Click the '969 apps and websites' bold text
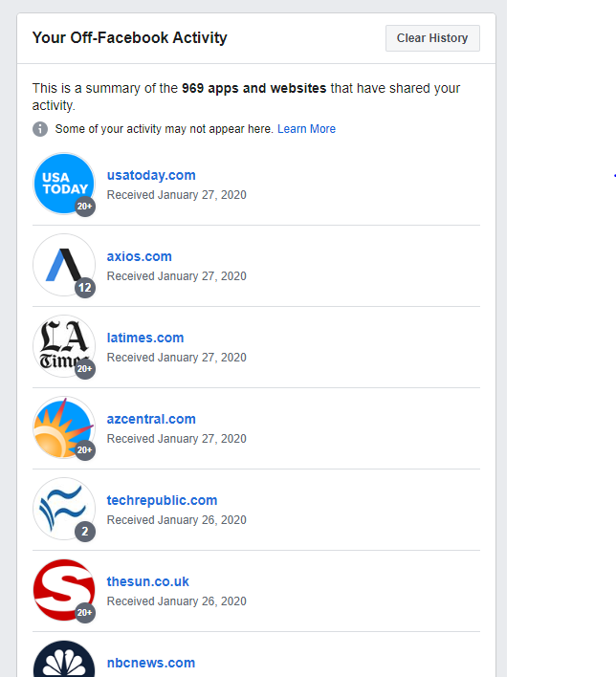The image size is (616, 677). (x=254, y=88)
